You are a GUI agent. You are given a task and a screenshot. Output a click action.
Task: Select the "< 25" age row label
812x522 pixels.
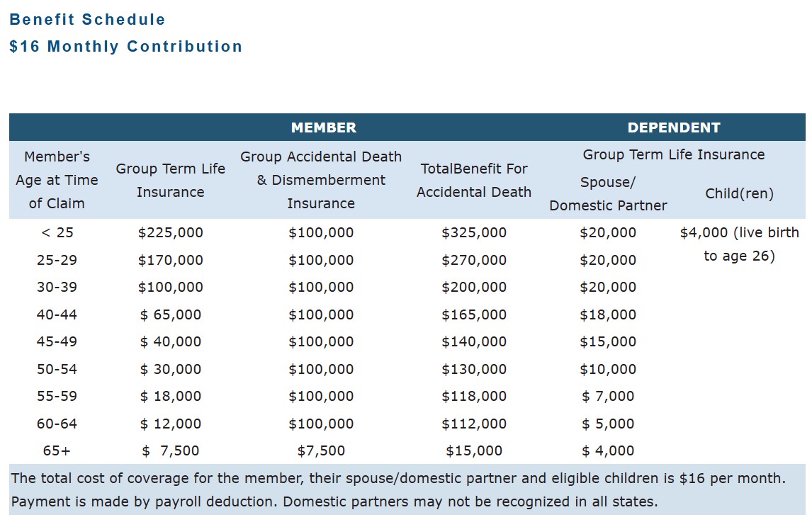57,233
